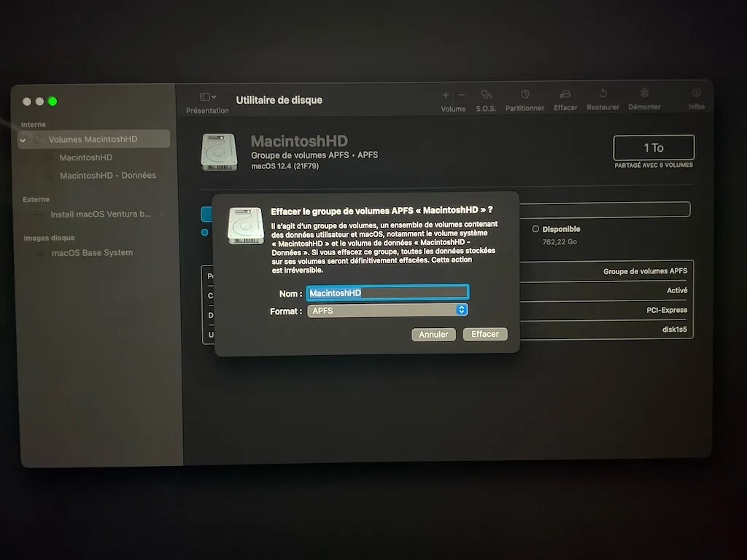This screenshot has height=560, width=747.
Task: Click the Disponible legend swatch
Action: pos(537,228)
